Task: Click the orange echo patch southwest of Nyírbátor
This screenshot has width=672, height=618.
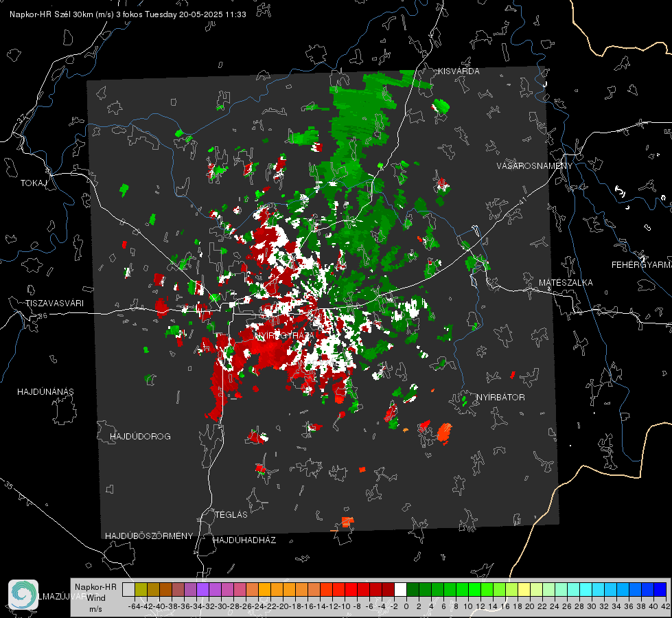Action: [x=444, y=433]
